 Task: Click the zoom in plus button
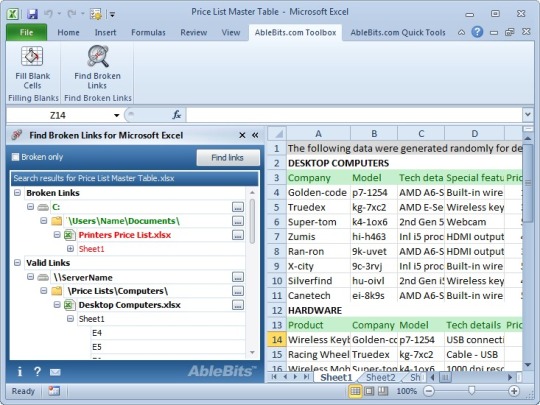514,391
